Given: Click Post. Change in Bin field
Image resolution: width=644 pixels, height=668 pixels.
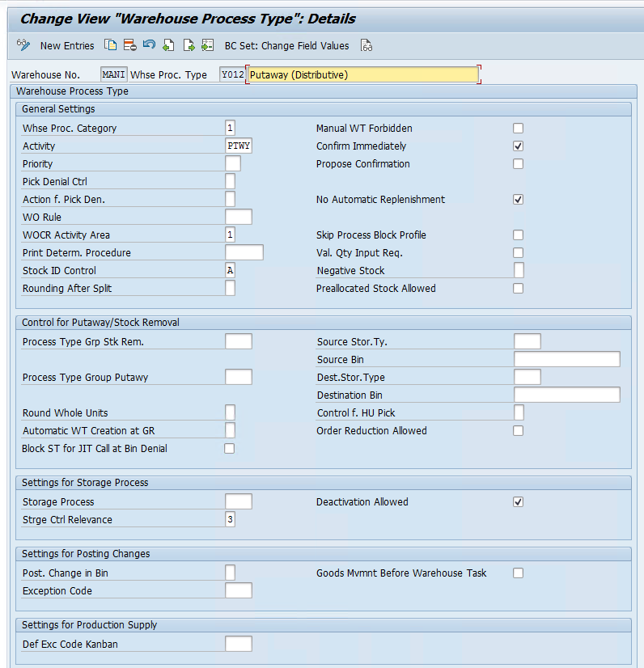Looking at the screenshot, I should [x=230, y=573].
